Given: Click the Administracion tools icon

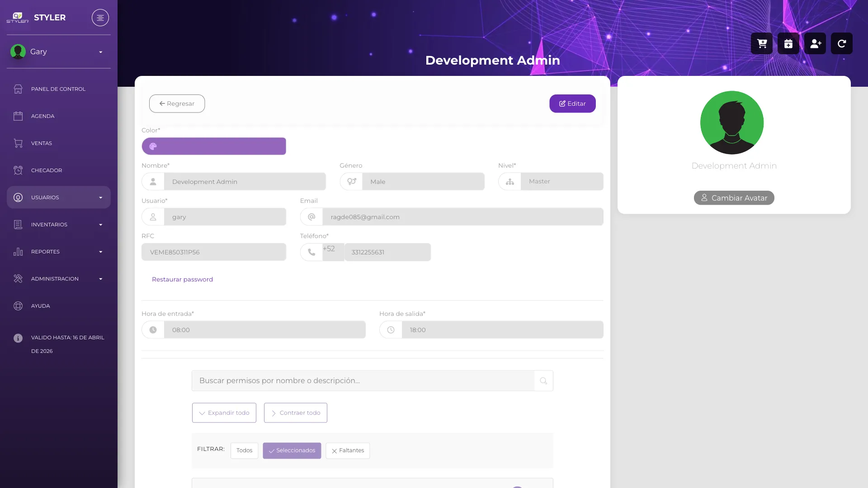Looking at the screenshot, I should (18, 279).
